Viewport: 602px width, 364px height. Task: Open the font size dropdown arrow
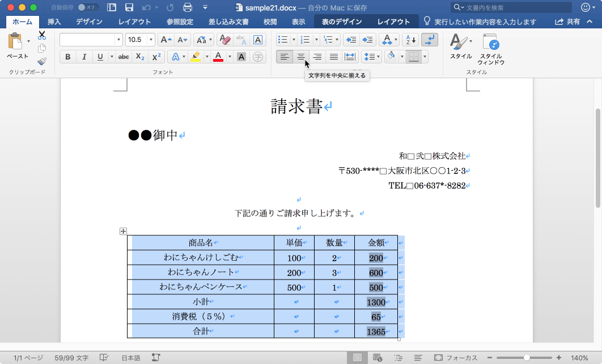(151, 40)
